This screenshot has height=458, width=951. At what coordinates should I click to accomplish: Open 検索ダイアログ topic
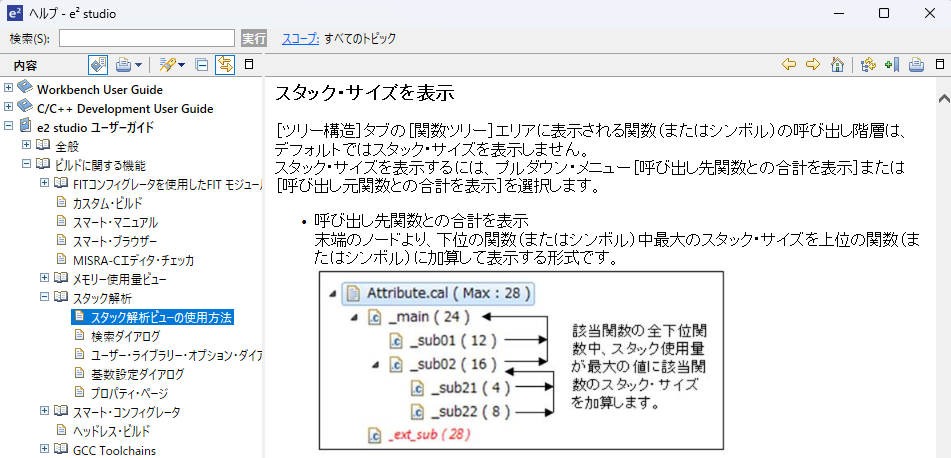(x=126, y=337)
